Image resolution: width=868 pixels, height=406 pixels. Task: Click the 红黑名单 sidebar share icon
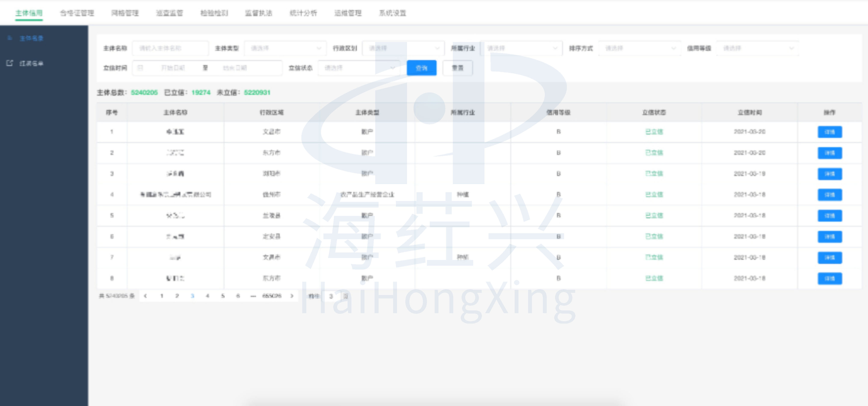coord(10,63)
